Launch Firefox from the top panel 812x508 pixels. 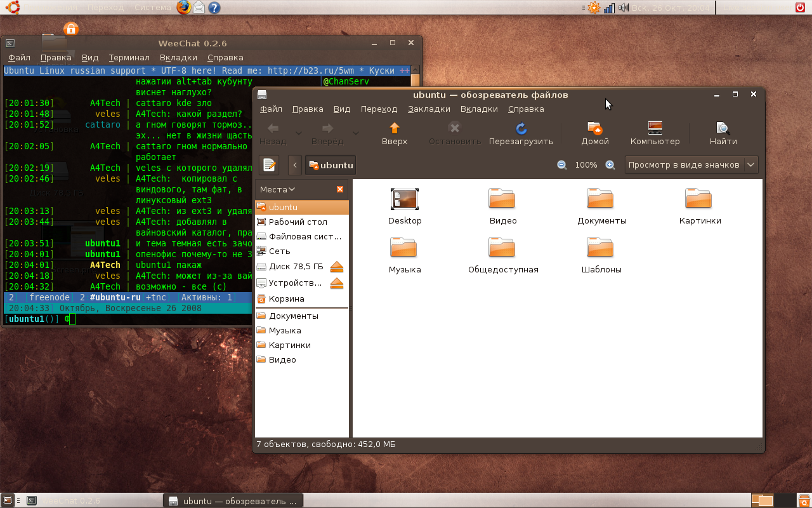coord(184,8)
